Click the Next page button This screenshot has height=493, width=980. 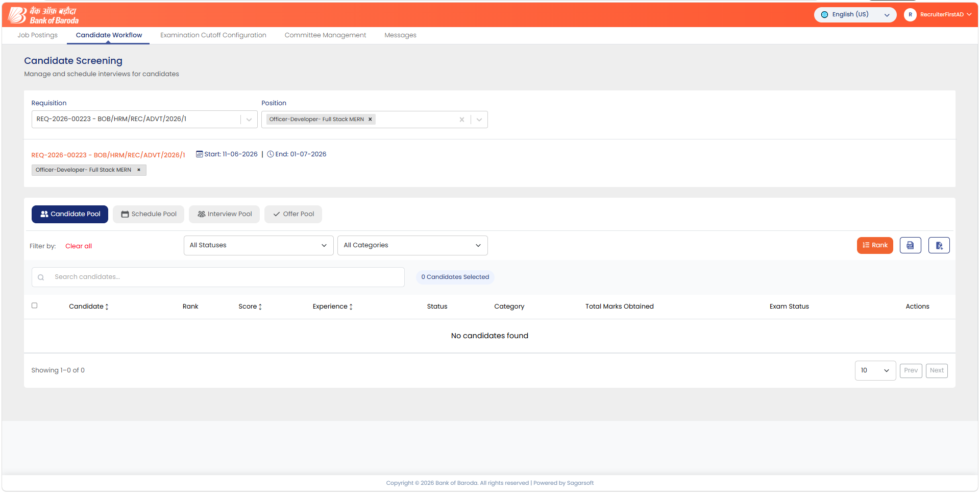[x=937, y=370]
